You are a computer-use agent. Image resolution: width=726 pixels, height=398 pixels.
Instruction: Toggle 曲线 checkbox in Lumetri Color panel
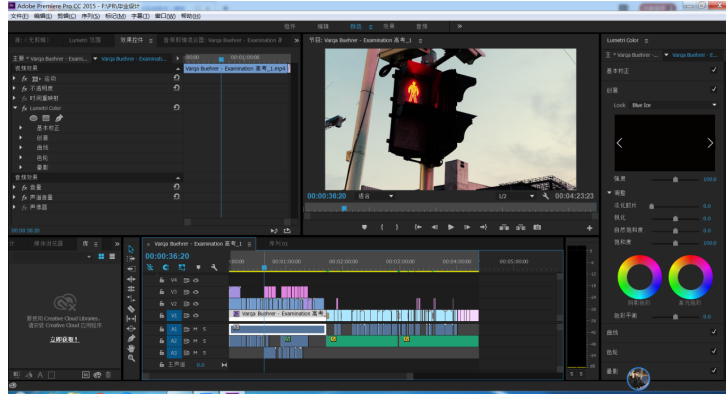point(713,332)
